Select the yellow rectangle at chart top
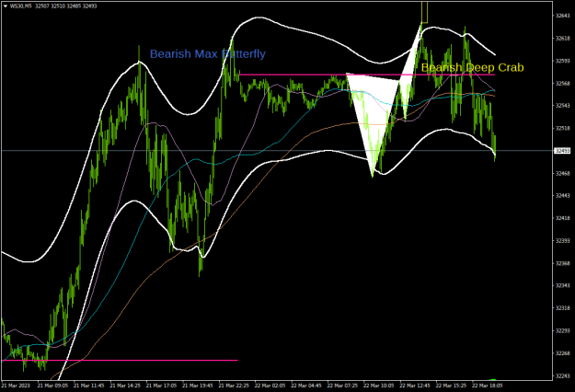Viewport: 575px width, 392px height. click(424, 12)
